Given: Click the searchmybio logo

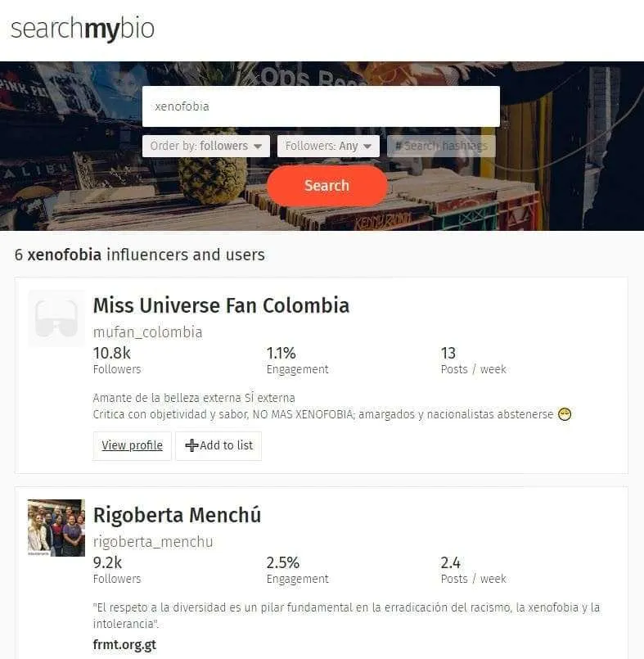Looking at the screenshot, I should pyautogui.click(x=83, y=29).
